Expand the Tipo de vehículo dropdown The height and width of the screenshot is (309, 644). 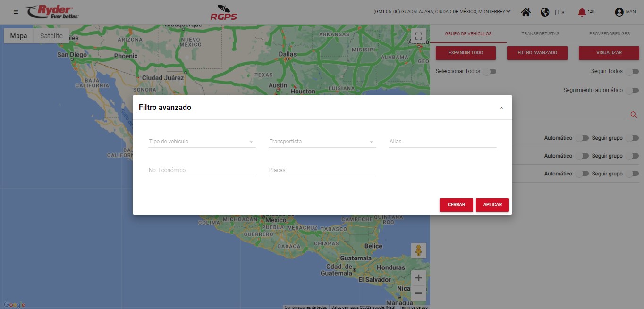point(202,142)
